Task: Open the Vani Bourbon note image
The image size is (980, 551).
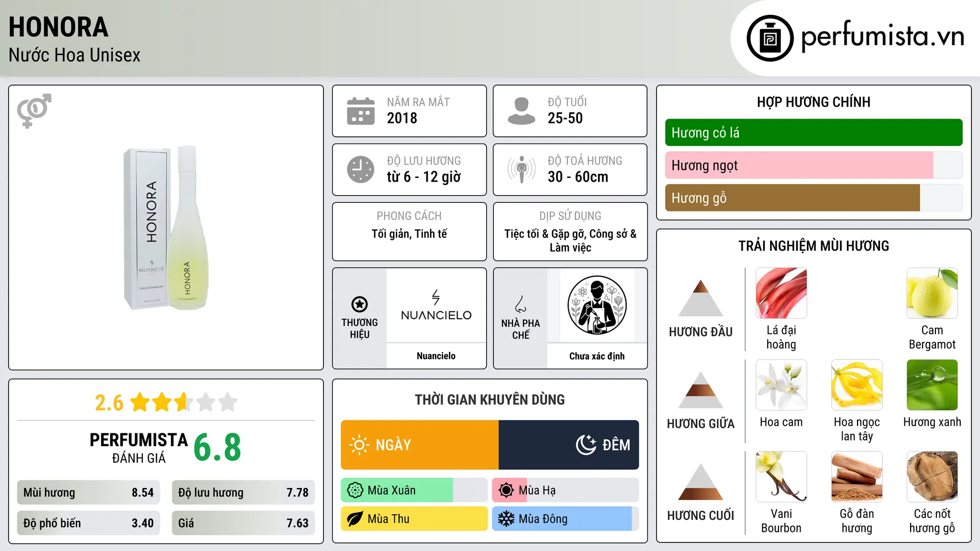Action: click(x=781, y=477)
